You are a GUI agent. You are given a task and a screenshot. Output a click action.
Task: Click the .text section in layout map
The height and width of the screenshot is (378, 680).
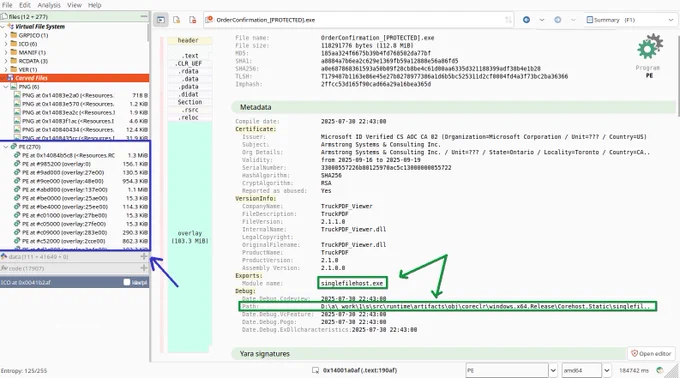[x=190, y=56]
